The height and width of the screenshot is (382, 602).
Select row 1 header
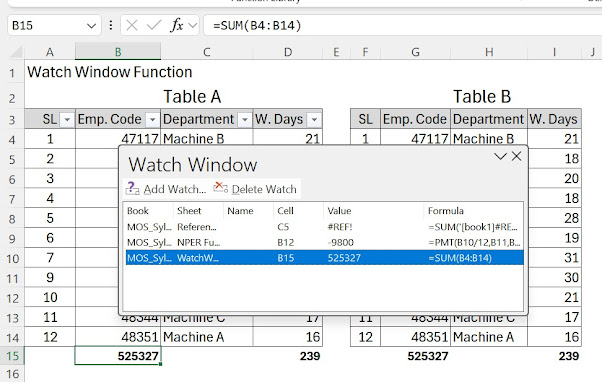pyautogui.click(x=12, y=73)
